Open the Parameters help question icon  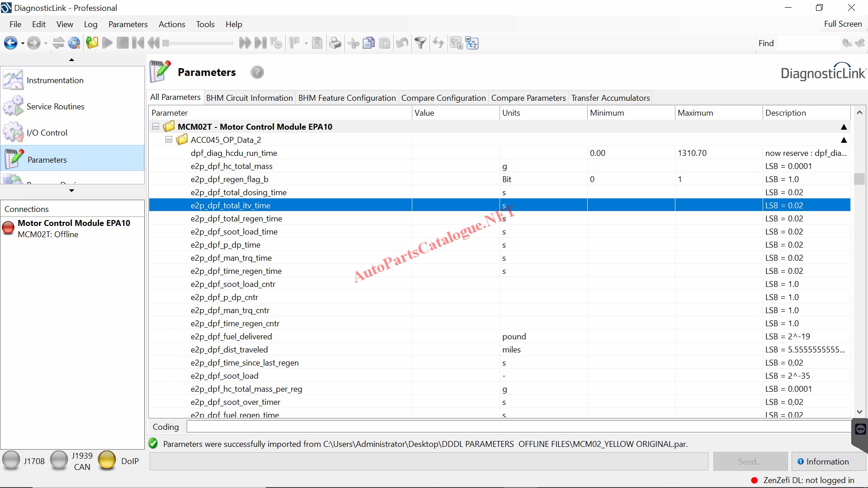tap(257, 72)
